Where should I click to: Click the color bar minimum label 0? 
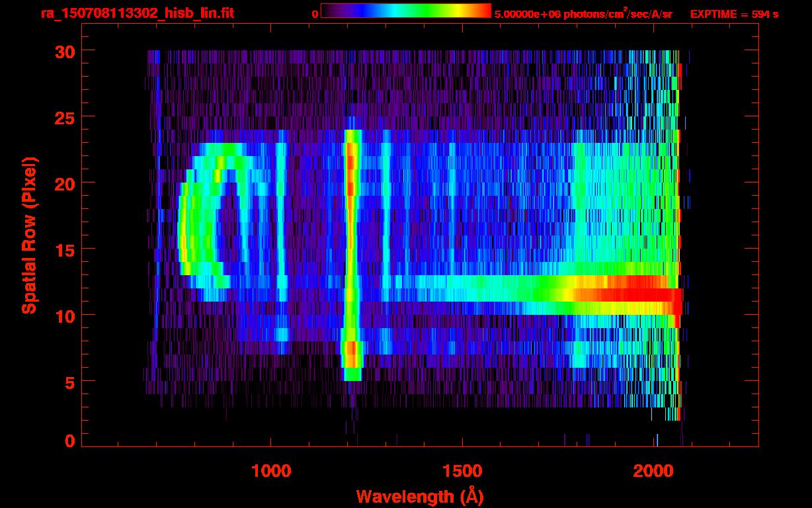coord(315,14)
